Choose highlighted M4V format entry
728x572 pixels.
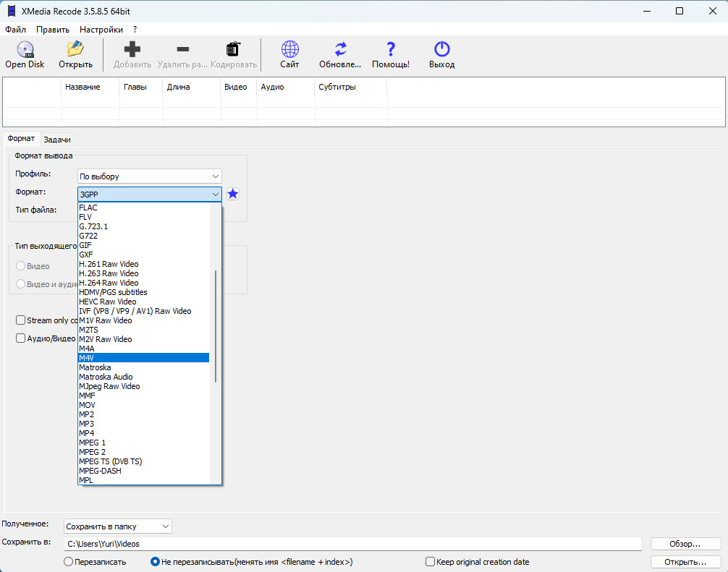pyautogui.click(x=144, y=358)
